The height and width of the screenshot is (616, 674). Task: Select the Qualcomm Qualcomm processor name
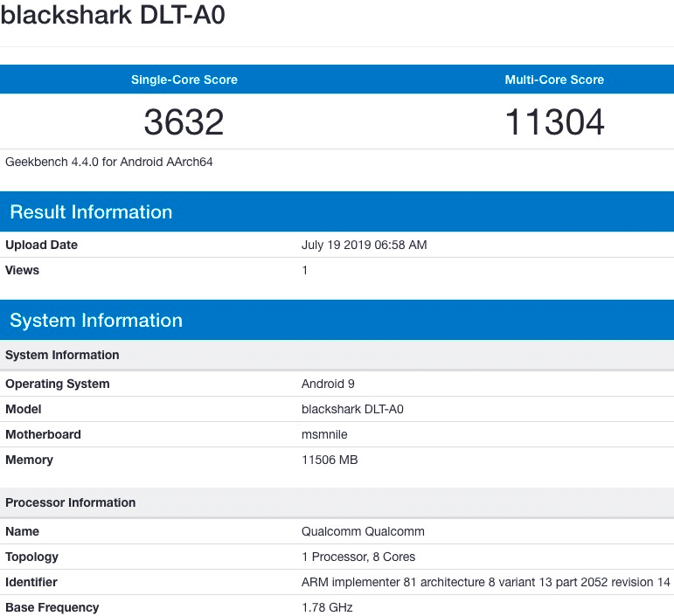(363, 531)
